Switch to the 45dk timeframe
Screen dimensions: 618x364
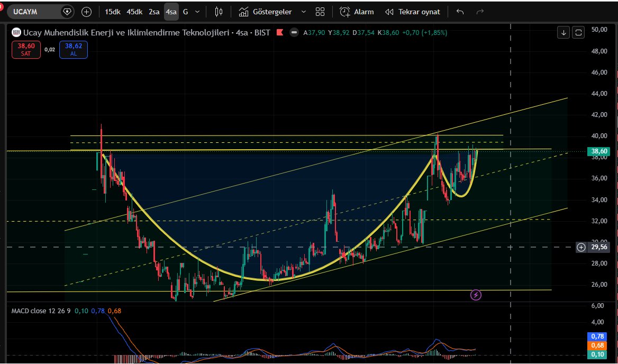tap(134, 12)
